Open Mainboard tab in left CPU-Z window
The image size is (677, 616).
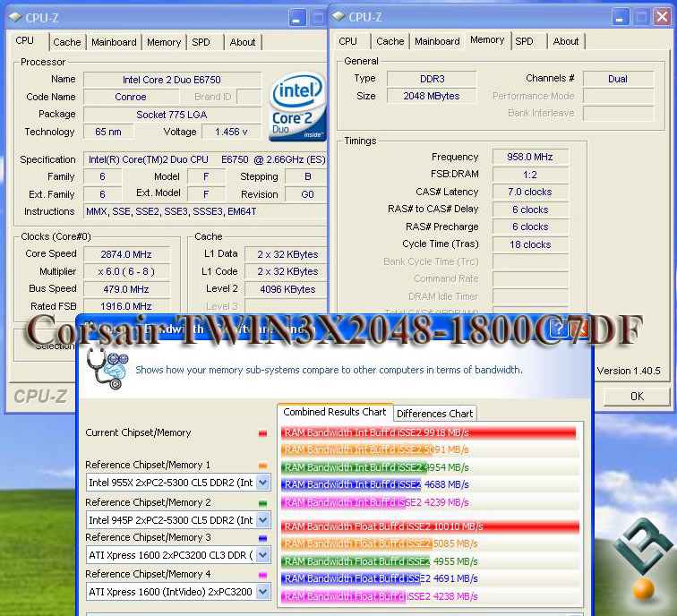coord(114,42)
